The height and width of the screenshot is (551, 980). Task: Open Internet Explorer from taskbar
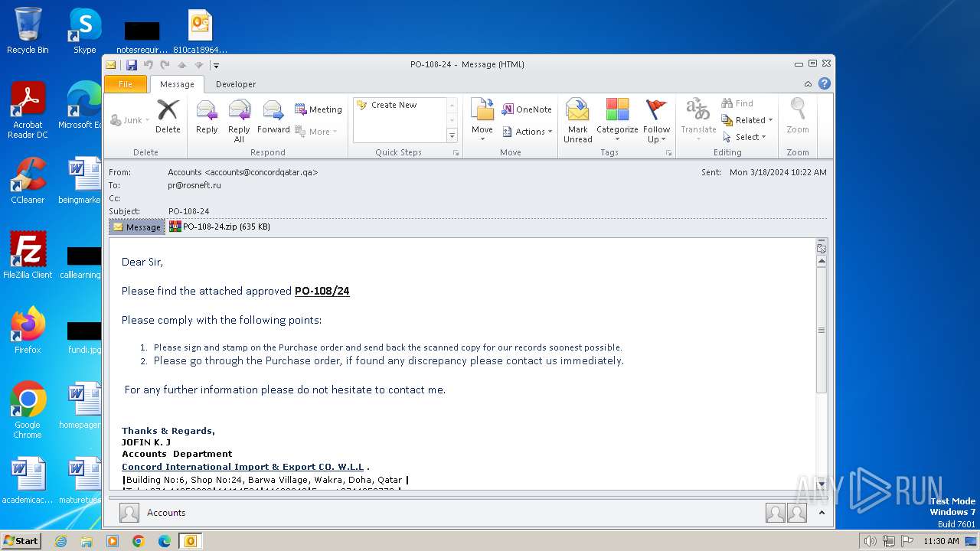pos(60,541)
